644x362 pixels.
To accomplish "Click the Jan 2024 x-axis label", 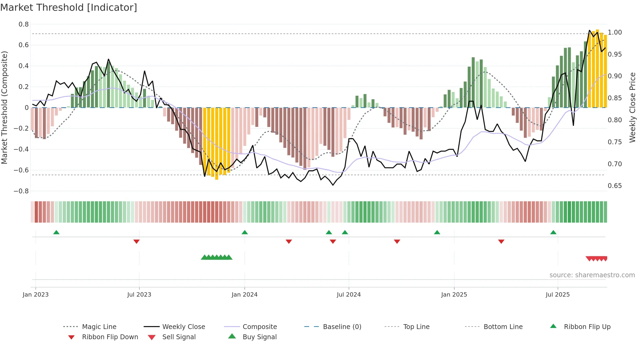I will click(245, 294).
